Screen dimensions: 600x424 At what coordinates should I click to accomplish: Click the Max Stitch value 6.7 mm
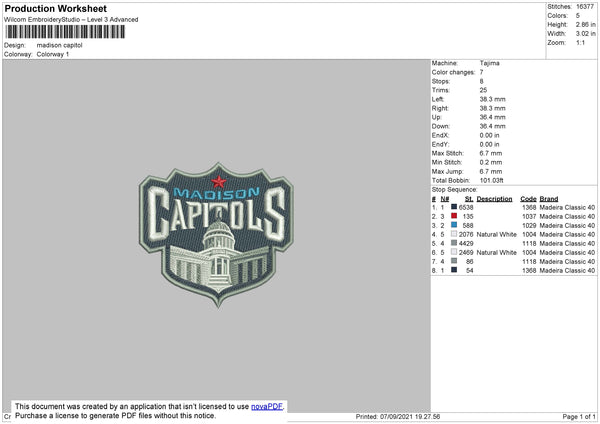491,153
